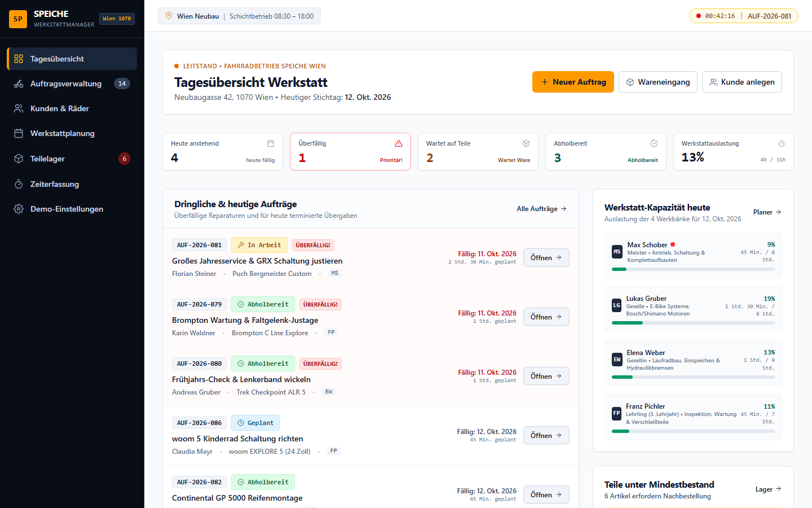The height and width of the screenshot is (508, 812).
Task: Select Zeiterfassung in the sidebar
Action: 72,184
